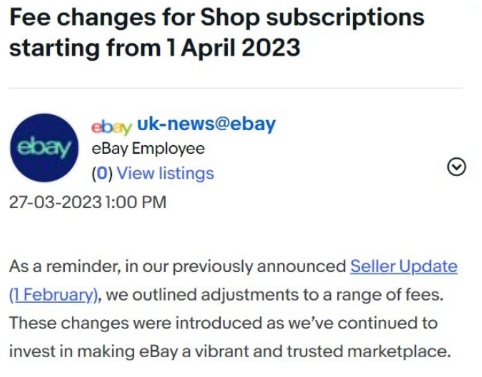Click the phrase 'As a reminder'
This screenshot has width=482, height=377.
click(65, 266)
